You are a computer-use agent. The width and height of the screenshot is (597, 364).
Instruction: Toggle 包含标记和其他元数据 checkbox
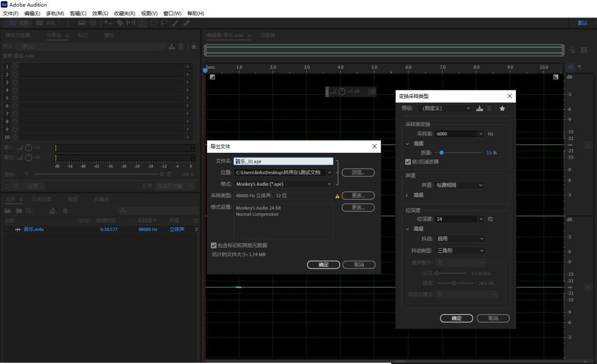pyautogui.click(x=214, y=245)
